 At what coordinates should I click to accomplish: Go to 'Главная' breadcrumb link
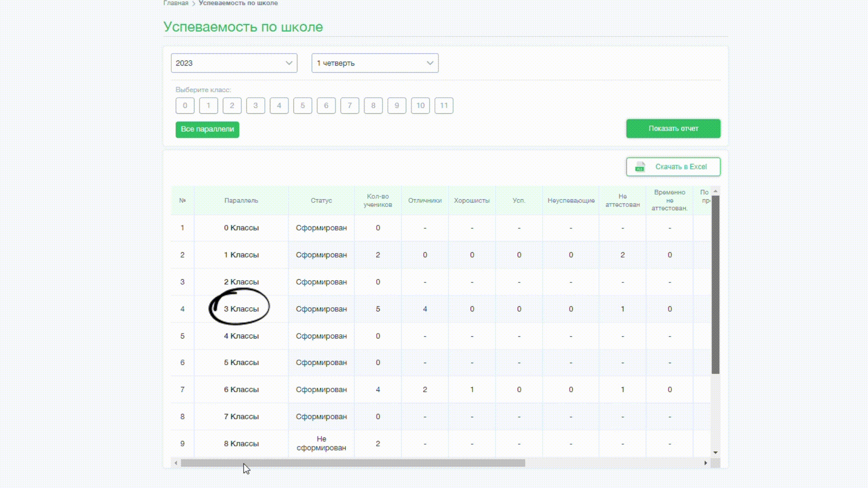[x=176, y=3]
